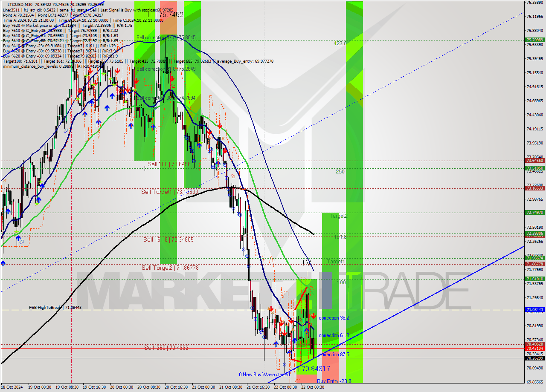Click the '21 Oct 08:30' time label
Screen dimensions: 546x392
[231, 387]
